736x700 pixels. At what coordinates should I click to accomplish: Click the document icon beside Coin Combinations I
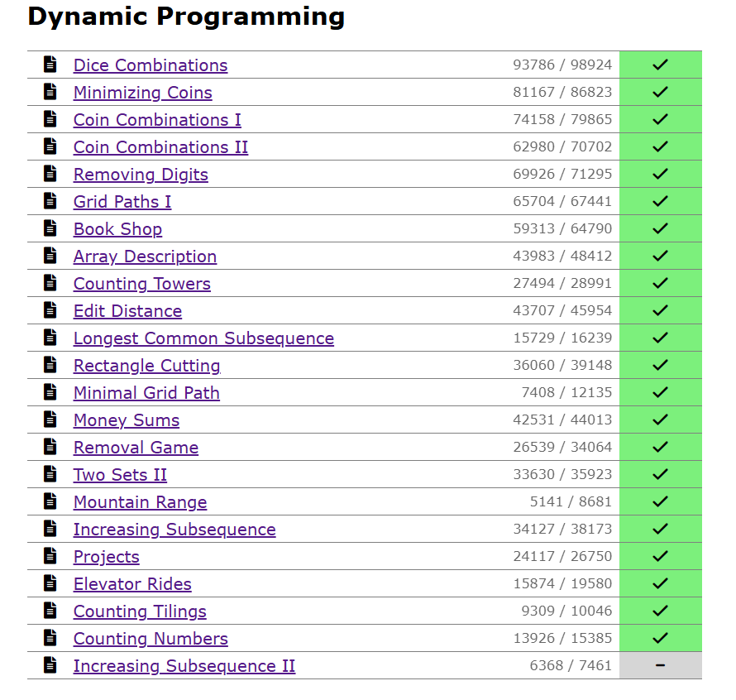(50, 118)
